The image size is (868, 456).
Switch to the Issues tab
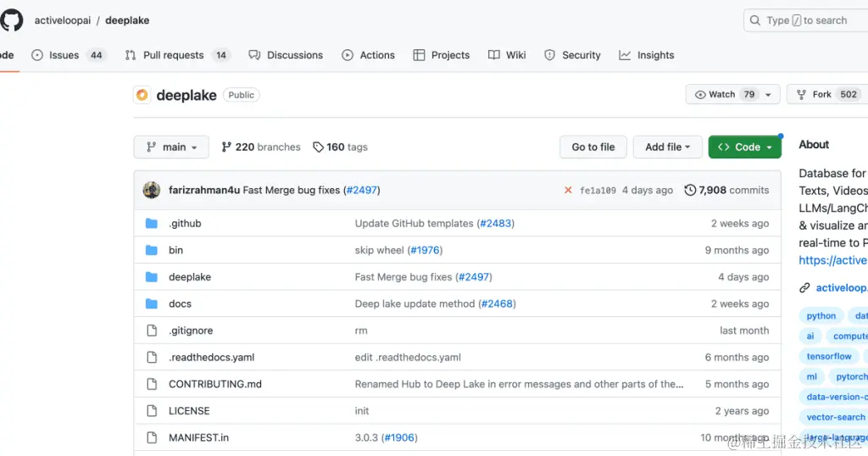click(x=68, y=55)
